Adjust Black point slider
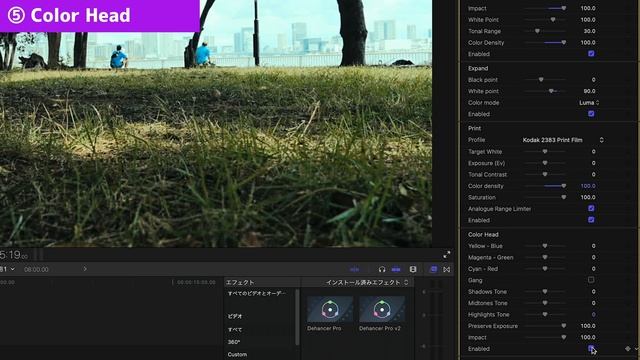Viewport: 640px width, 360px height. pyautogui.click(x=545, y=80)
